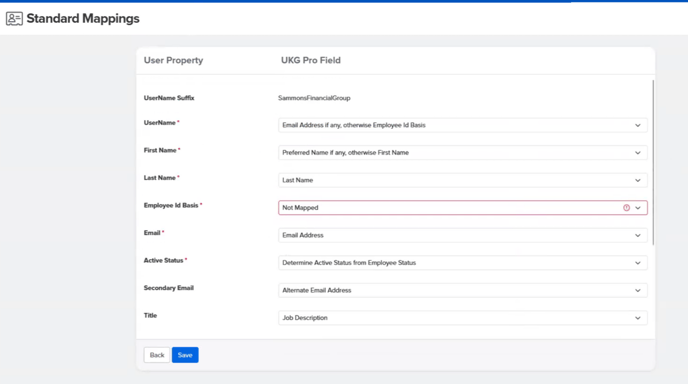This screenshot has height=384, width=688.
Task: Expand the Title field chevron arrow
Action: coord(638,318)
